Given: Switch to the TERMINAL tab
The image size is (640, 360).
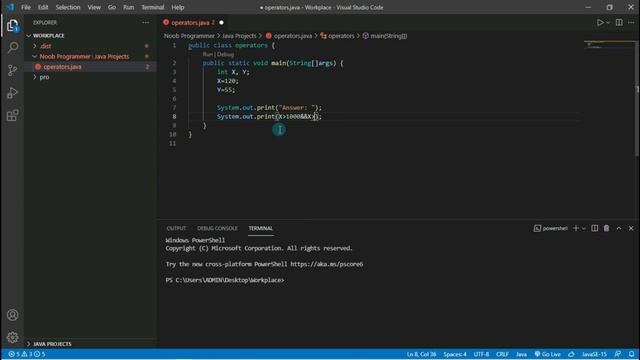Looking at the screenshot, I should coord(261,228).
